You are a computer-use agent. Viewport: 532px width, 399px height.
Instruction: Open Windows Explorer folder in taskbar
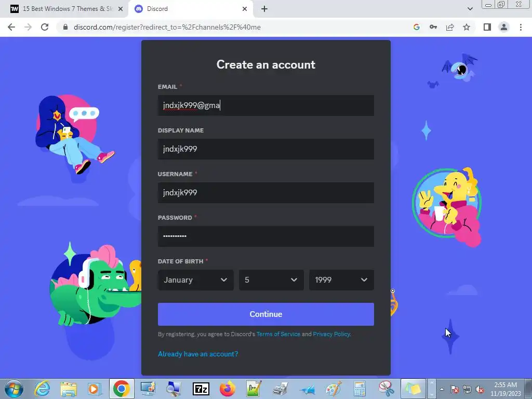pos(69,389)
